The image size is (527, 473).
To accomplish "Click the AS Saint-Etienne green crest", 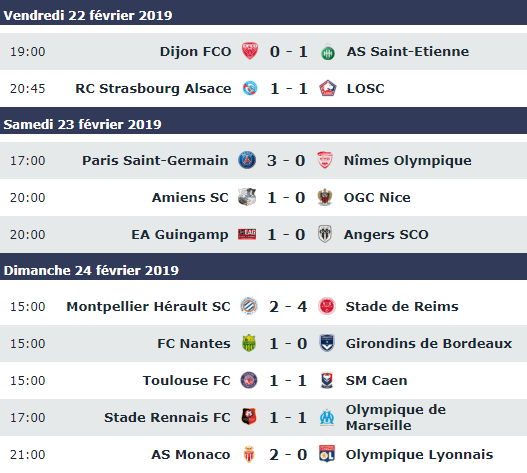I will click(x=328, y=52).
